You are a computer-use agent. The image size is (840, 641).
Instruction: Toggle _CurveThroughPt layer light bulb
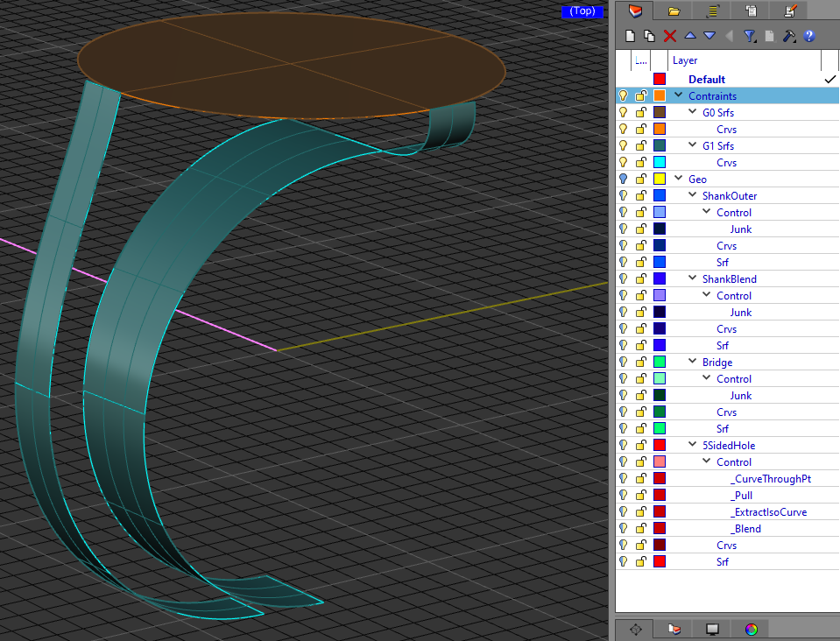click(624, 478)
